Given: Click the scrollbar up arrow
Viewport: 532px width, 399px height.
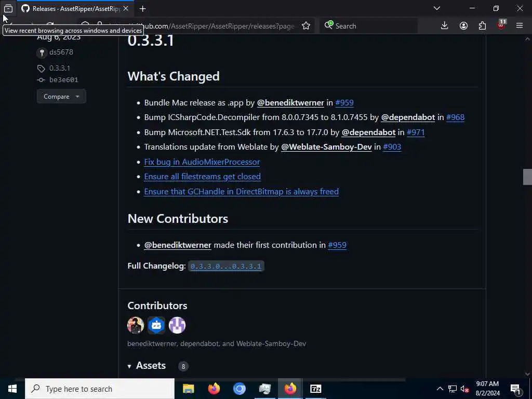Looking at the screenshot, I should pos(527,39).
